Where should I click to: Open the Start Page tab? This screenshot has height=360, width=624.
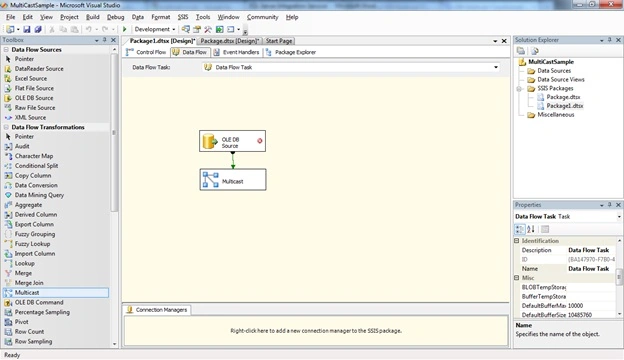pos(279,41)
